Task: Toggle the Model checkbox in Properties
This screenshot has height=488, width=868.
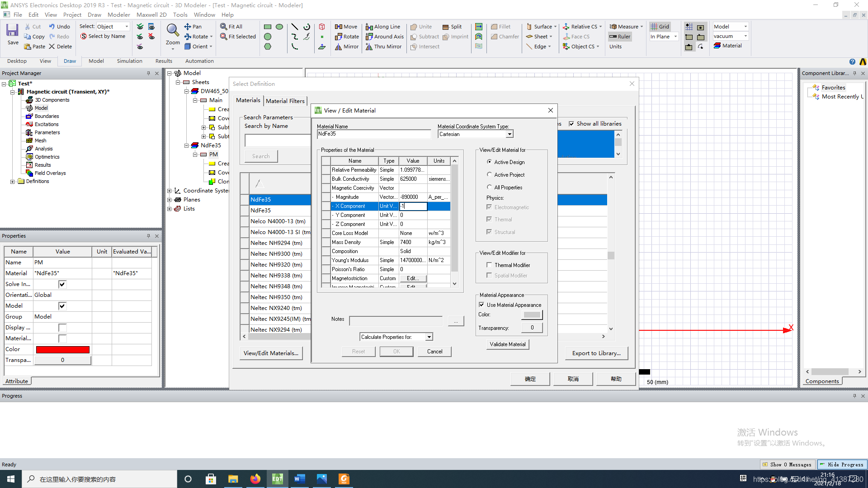Action: [62, 306]
